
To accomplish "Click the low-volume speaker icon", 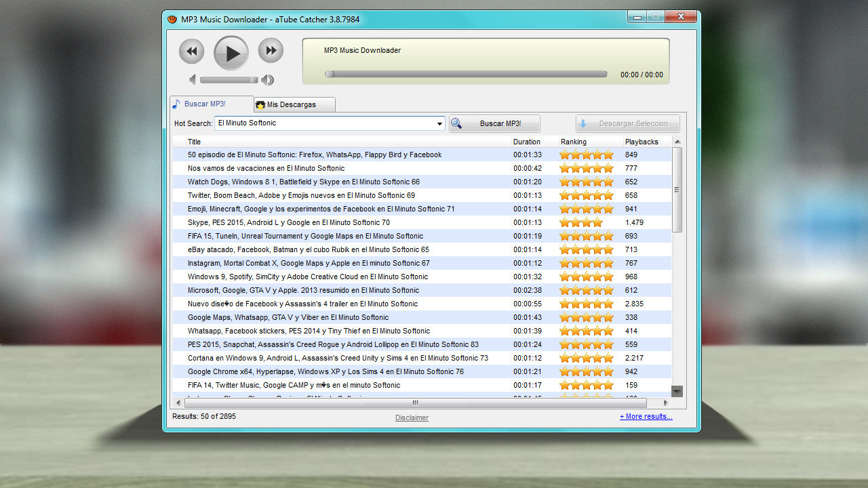I will tap(192, 80).
